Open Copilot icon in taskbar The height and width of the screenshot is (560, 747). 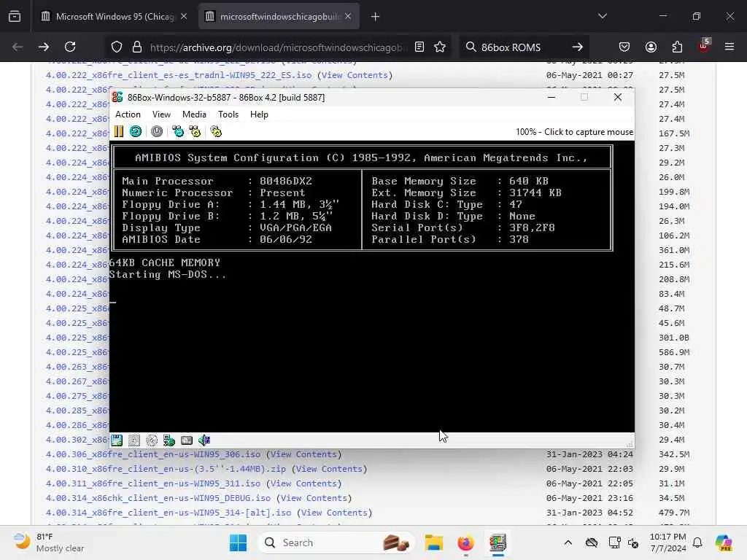click(x=724, y=542)
